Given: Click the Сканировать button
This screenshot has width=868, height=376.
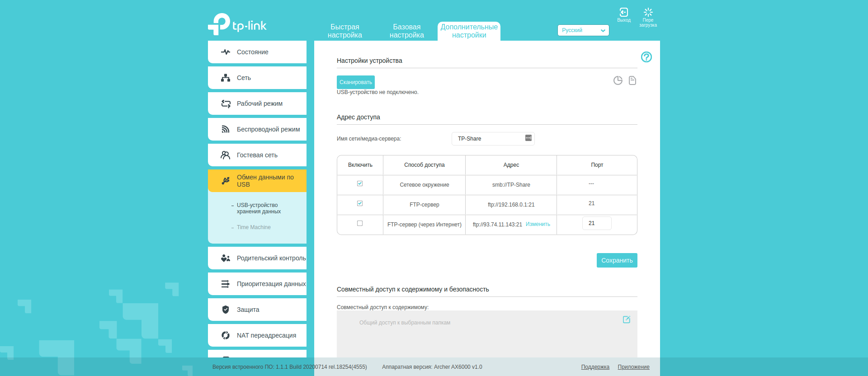Looking at the screenshot, I should coord(355,82).
